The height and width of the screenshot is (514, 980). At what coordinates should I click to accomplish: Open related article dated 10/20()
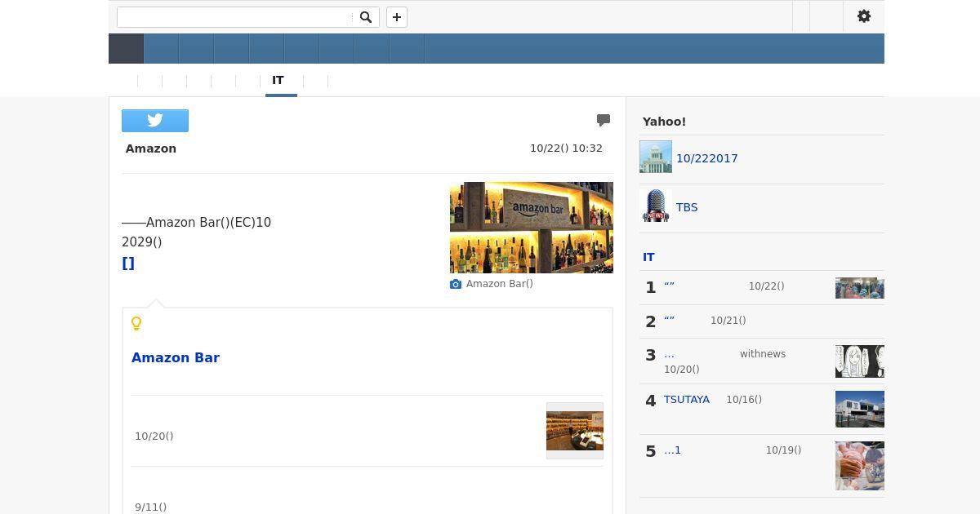tap(154, 436)
